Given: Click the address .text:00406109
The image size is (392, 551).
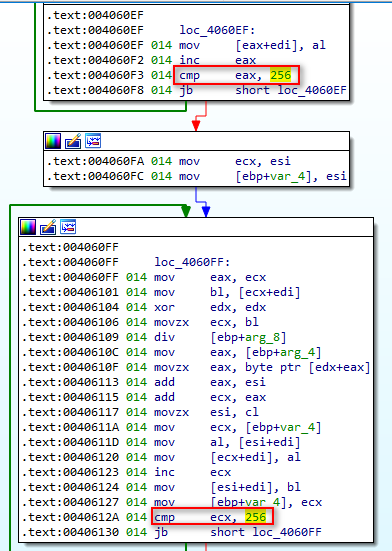Looking at the screenshot, I should click(71, 337).
